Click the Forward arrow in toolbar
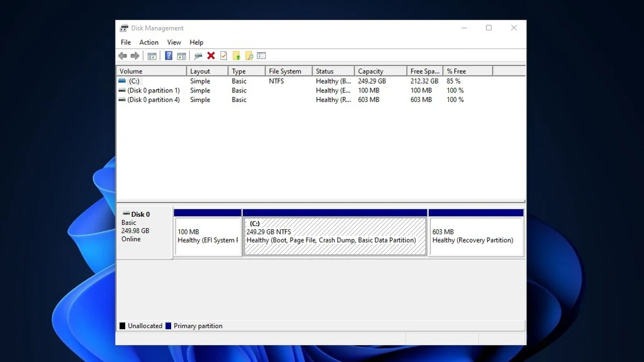The height and width of the screenshot is (362, 644). [135, 56]
